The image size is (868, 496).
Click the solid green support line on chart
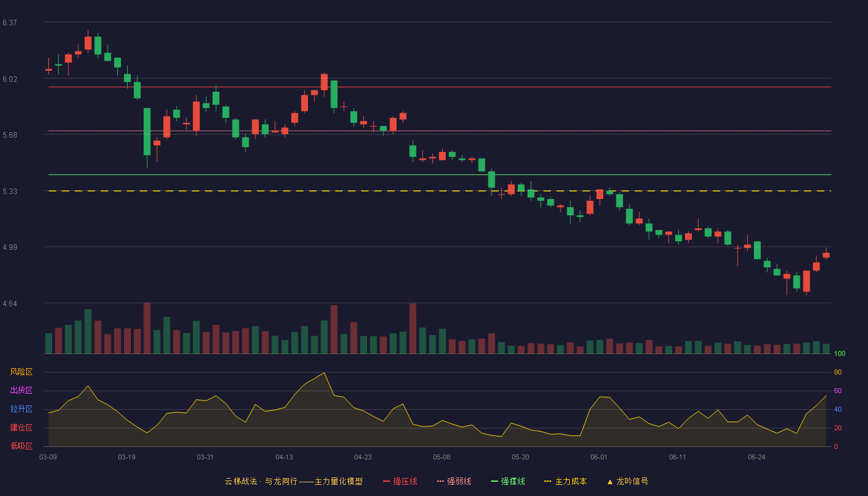click(440, 175)
